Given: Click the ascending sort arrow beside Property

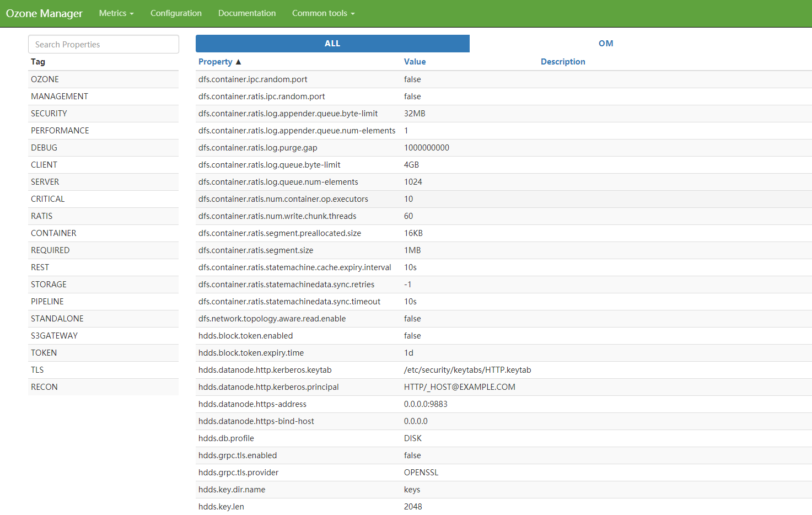Looking at the screenshot, I should (238, 62).
